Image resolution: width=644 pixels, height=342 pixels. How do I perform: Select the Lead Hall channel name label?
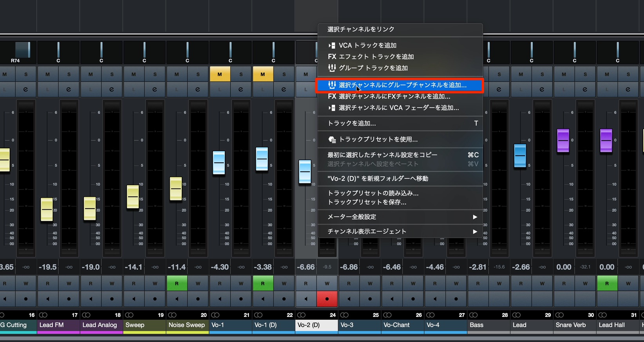617,325
